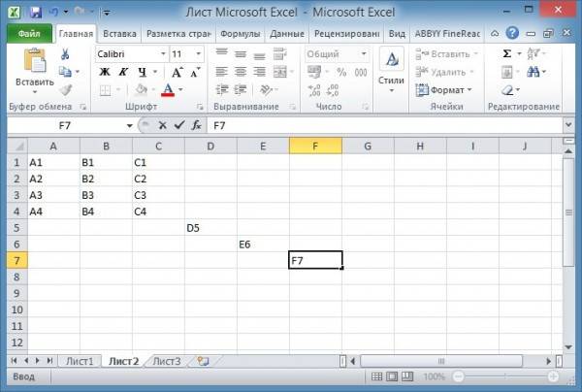582x392 pixels.
Task: Click the red font color swatch (A)
Action: click(167, 90)
